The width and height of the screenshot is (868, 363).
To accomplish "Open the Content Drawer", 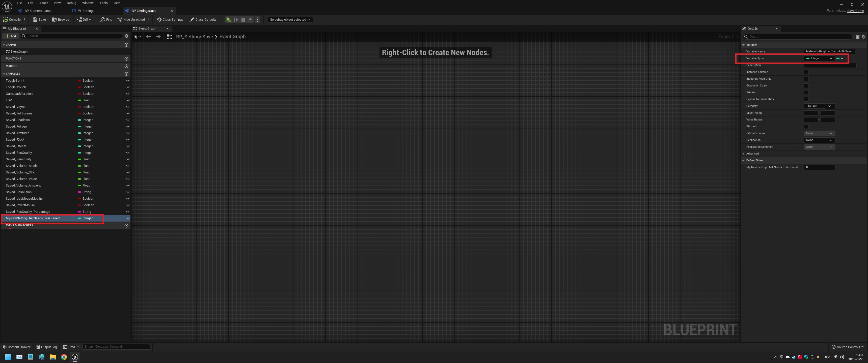I will [16, 347].
